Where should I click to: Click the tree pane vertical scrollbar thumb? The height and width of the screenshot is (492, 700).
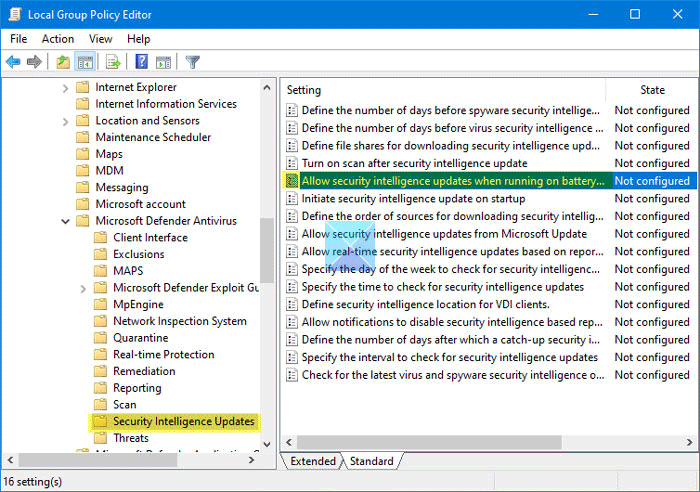(x=267, y=250)
